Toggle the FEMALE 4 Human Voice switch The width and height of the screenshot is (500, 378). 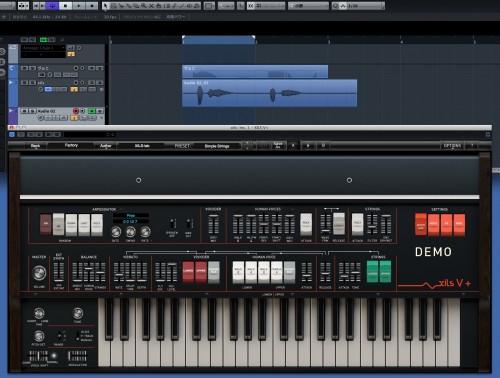[x=276, y=272]
